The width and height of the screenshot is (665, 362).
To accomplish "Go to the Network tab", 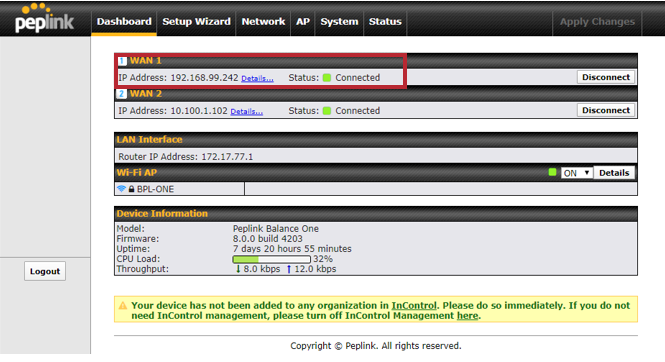I will [x=263, y=22].
